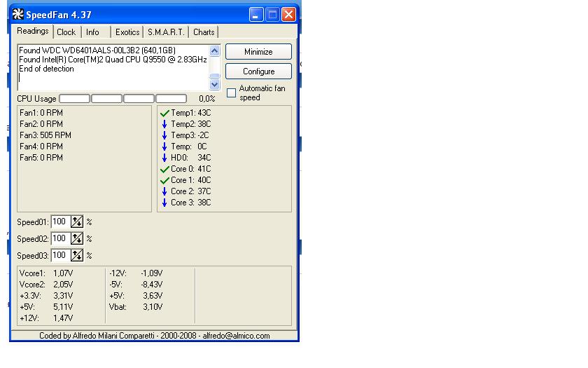Click the Minimize button
588x368 pixels.
click(x=258, y=52)
